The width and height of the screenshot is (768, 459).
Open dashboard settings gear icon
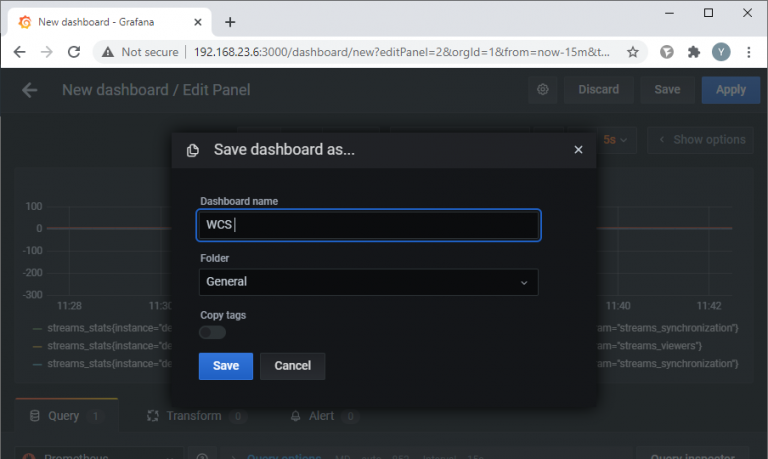pyautogui.click(x=543, y=90)
